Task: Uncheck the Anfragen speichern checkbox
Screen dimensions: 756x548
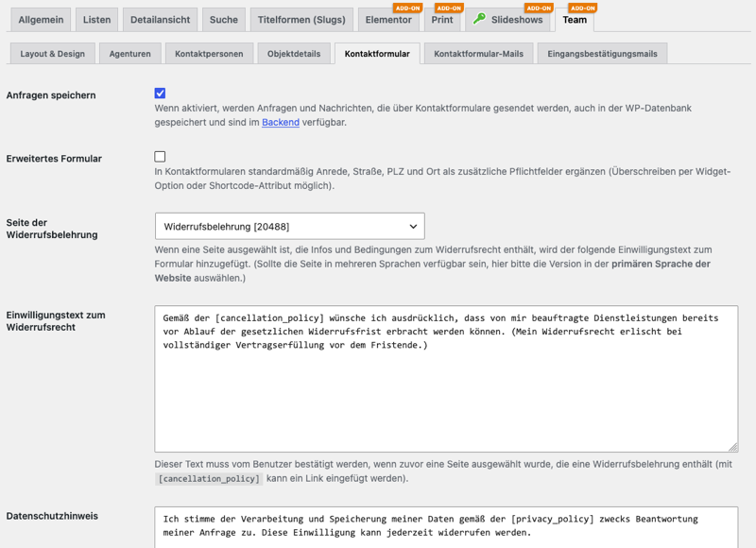Action: coord(160,93)
